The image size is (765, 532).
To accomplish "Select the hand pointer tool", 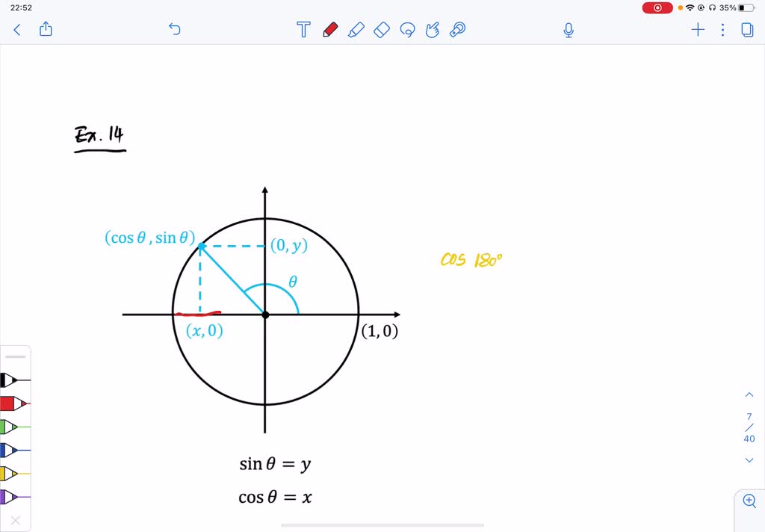I will (x=433, y=29).
